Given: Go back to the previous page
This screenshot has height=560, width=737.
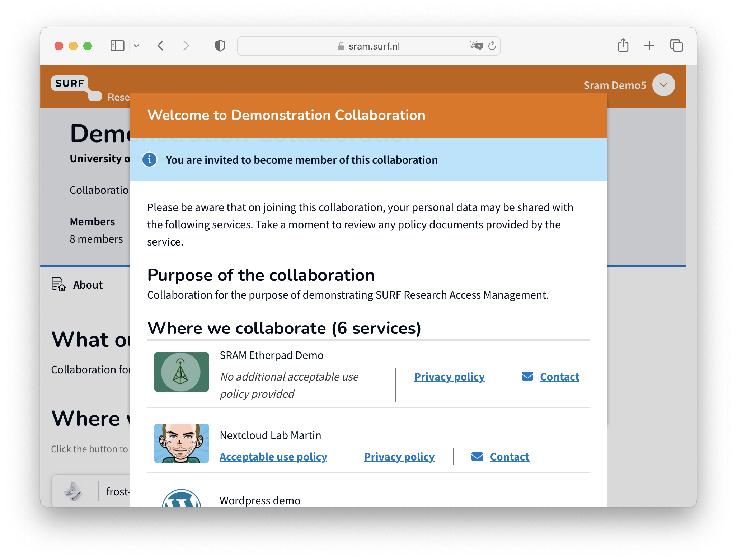Looking at the screenshot, I should [x=161, y=46].
